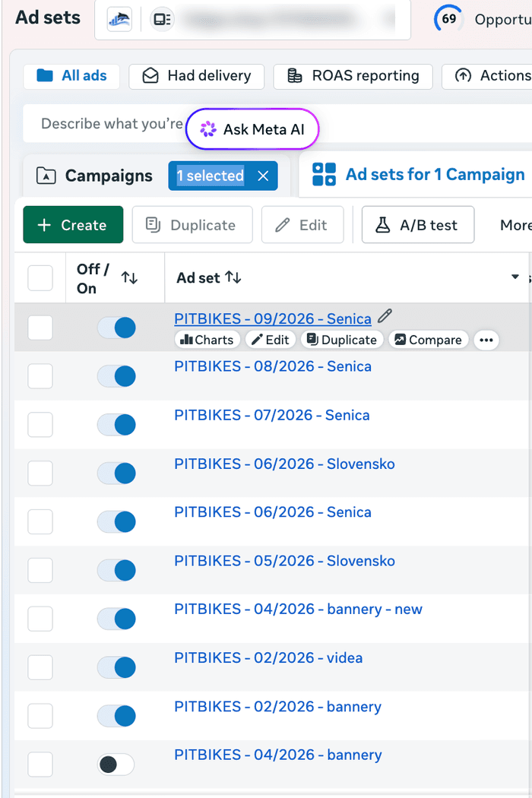Open the dolphin account logo icon
Viewport: 532px width, 798px height.
click(x=119, y=20)
